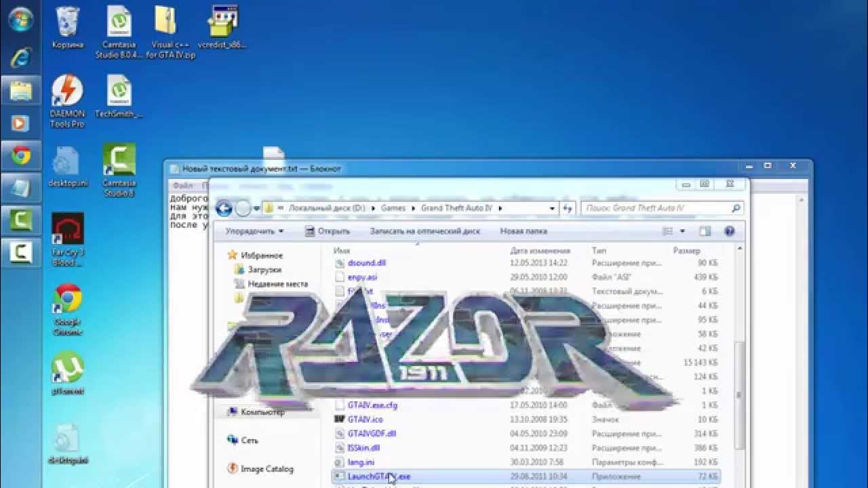
Task: Click Локальный диск (D:) breadcrumb
Action: coord(327,208)
